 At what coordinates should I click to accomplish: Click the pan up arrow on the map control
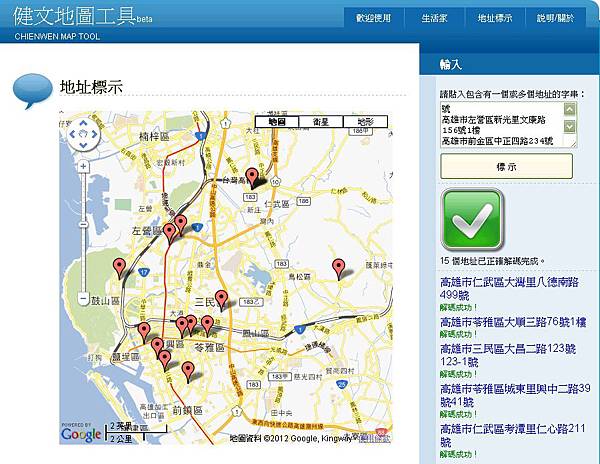83,124
